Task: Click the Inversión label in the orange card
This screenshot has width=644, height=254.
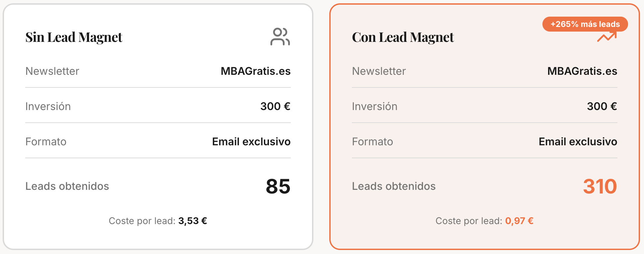Action: [374, 106]
